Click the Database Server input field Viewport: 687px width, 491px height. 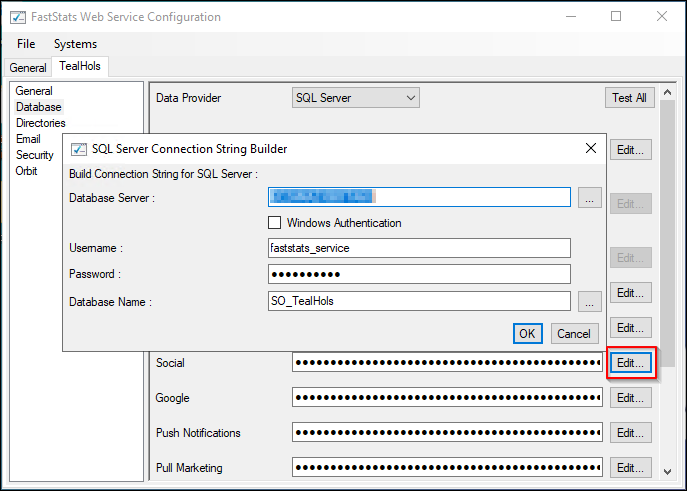click(x=419, y=197)
